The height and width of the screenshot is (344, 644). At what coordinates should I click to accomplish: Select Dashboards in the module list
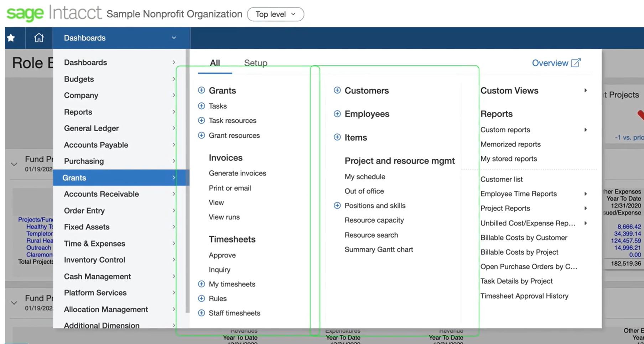pyautogui.click(x=120, y=62)
